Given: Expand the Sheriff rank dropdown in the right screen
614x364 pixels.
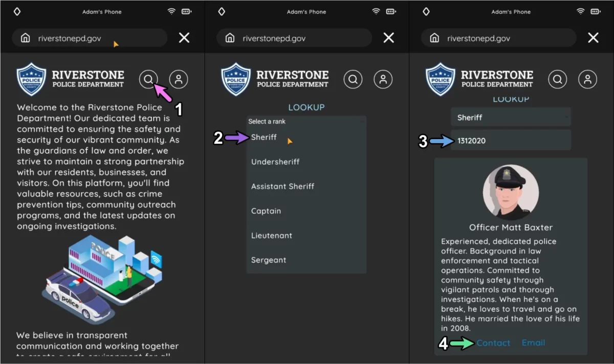Looking at the screenshot, I should pos(511,118).
